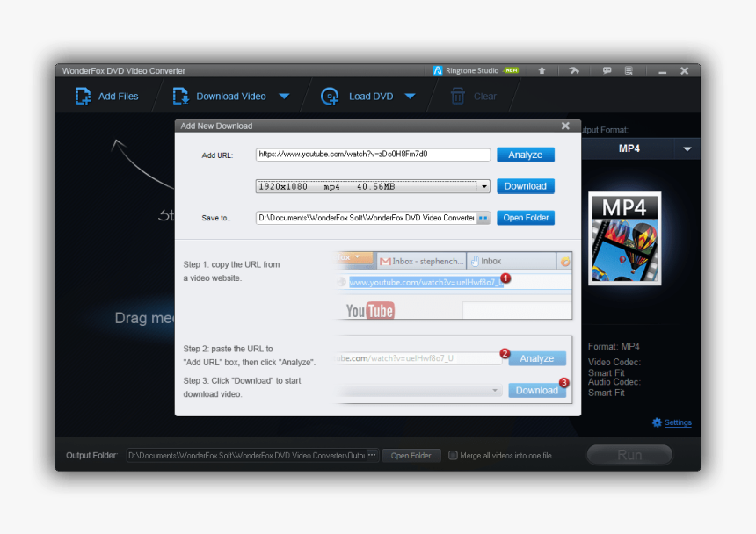Enable Merge all videos into one file
The height and width of the screenshot is (534, 756).
point(453,455)
